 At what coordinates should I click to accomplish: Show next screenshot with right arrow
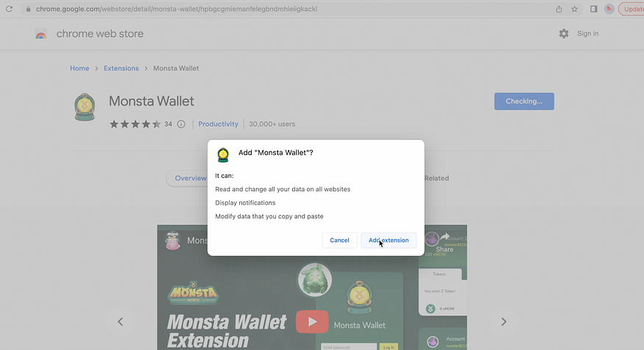tap(503, 321)
